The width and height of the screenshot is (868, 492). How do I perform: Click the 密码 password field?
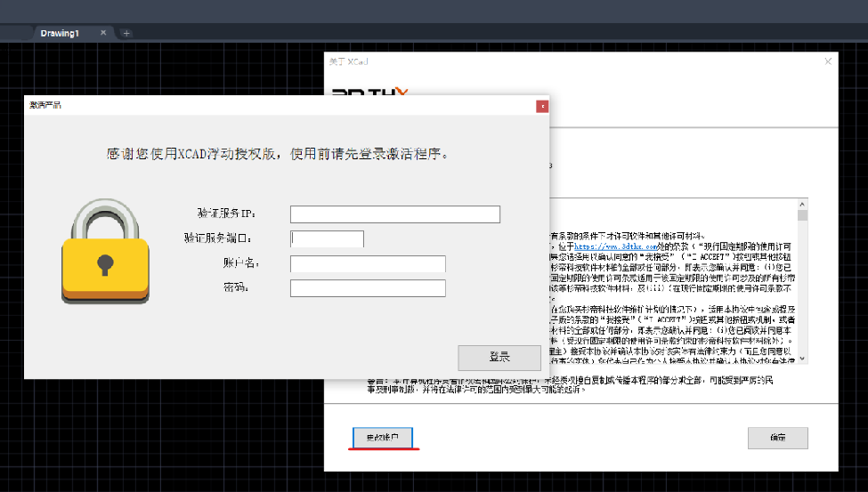click(368, 287)
